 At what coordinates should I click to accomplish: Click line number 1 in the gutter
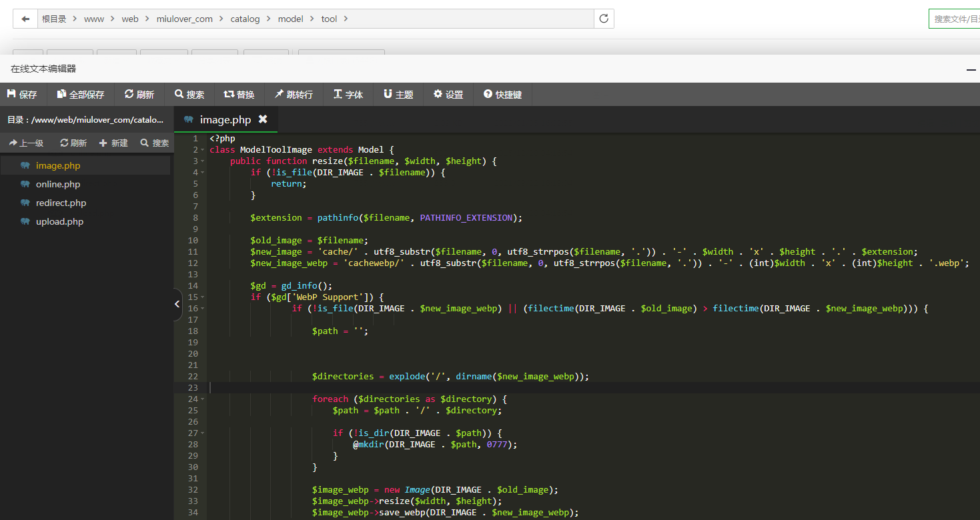coord(195,139)
